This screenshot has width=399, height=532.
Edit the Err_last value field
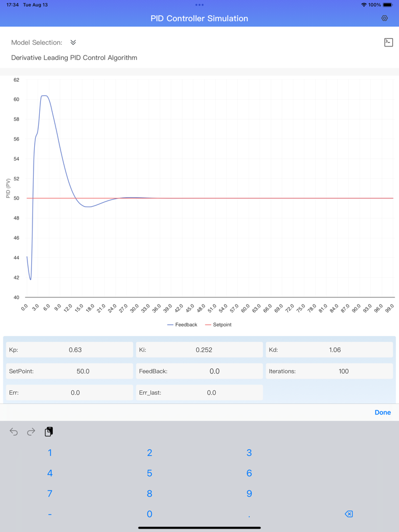[x=199, y=393]
